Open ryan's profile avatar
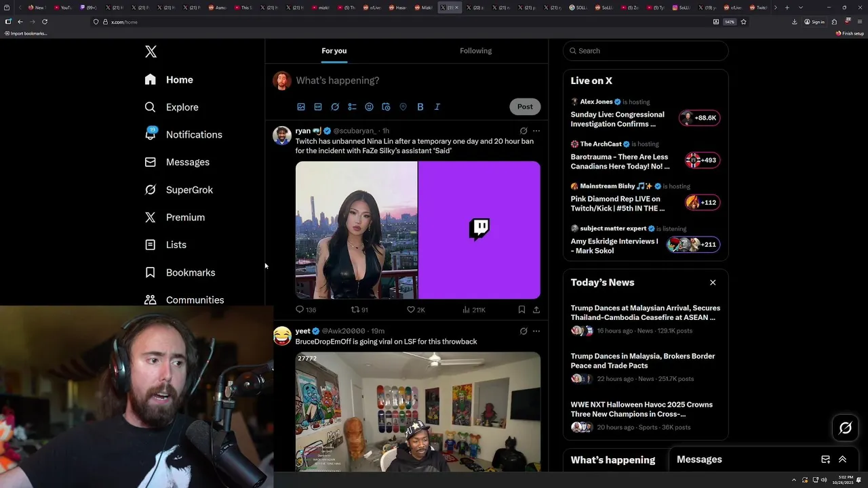868x488 pixels. pyautogui.click(x=282, y=136)
